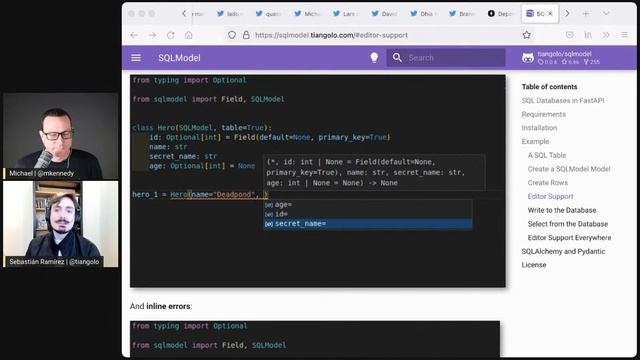The height and width of the screenshot is (360, 640).
Task: Go to the Example section
Action: (x=535, y=142)
